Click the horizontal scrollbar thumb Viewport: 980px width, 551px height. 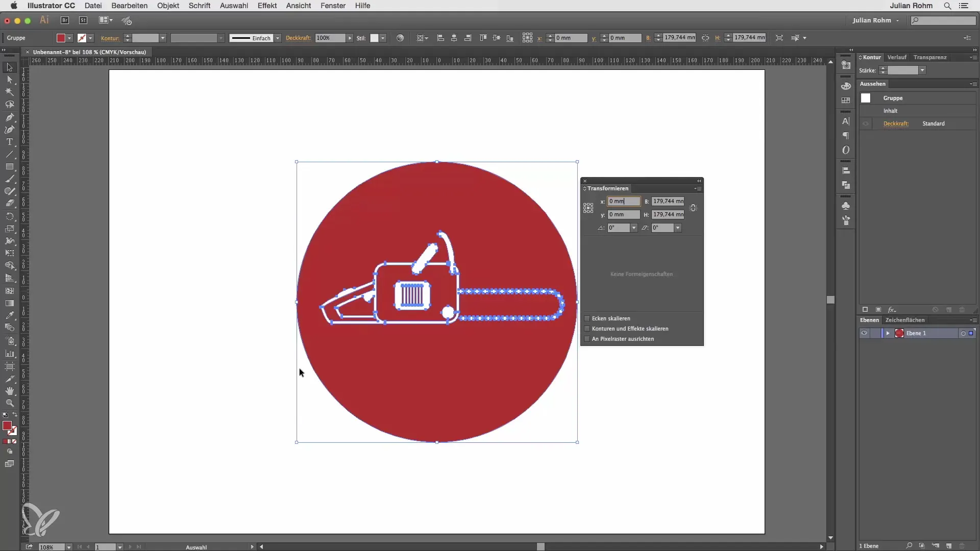tap(541, 546)
